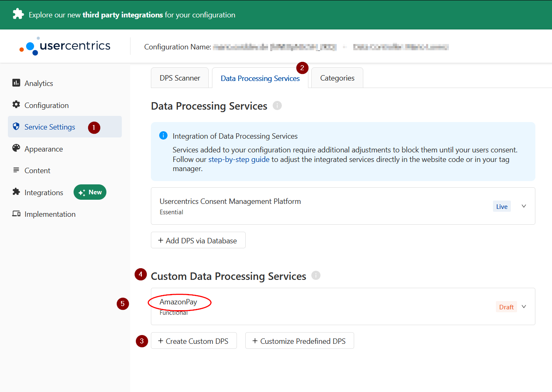Click the Configuration gear icon

point(16,105)
